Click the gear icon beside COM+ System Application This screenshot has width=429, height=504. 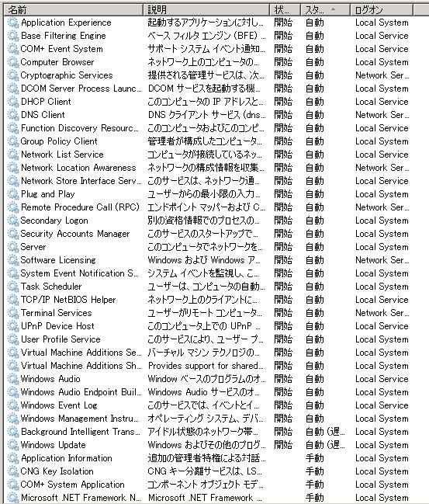pyautogui.click(x=13, y=485)
